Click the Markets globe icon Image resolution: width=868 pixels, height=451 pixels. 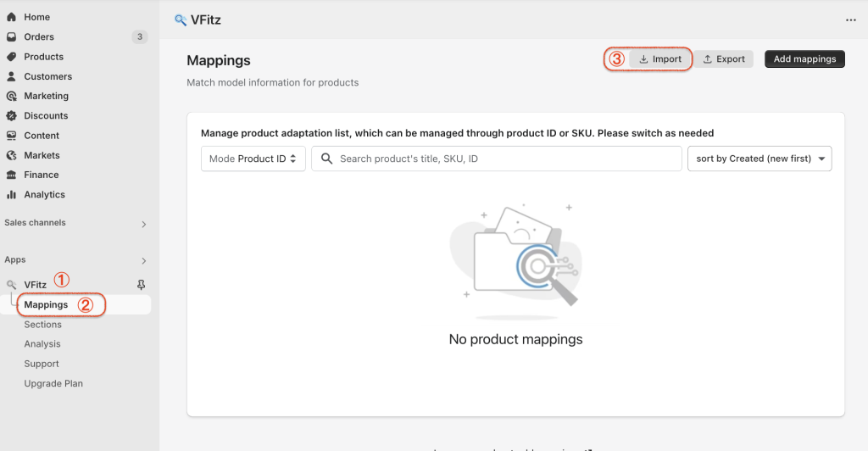coord(11,155)
